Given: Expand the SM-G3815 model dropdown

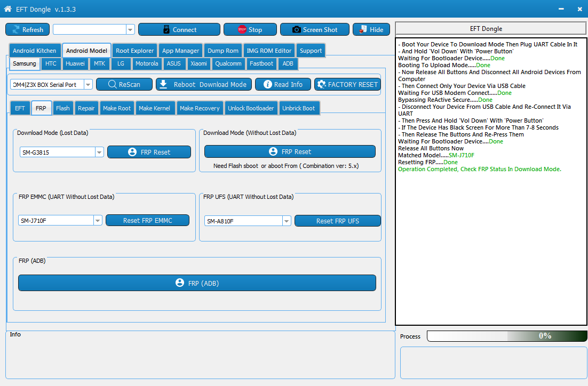Looking at the screenshot, I should 99,152.
